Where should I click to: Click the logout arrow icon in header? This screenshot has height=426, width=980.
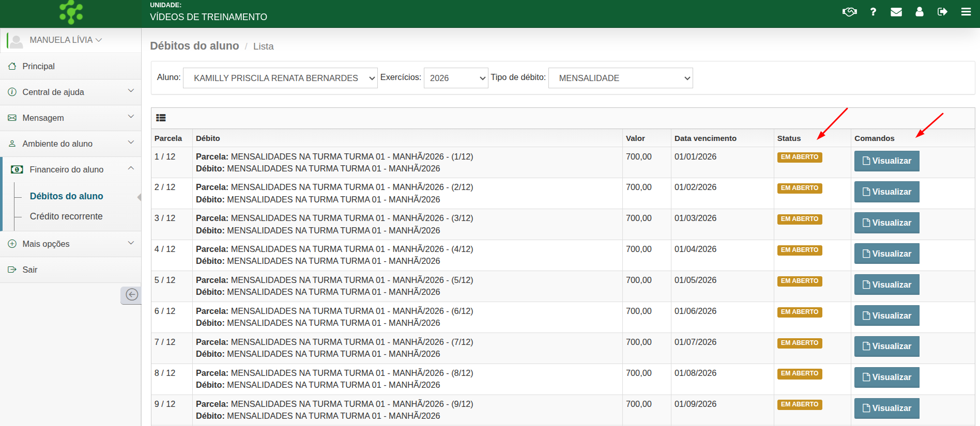click(x=942, y=12)
